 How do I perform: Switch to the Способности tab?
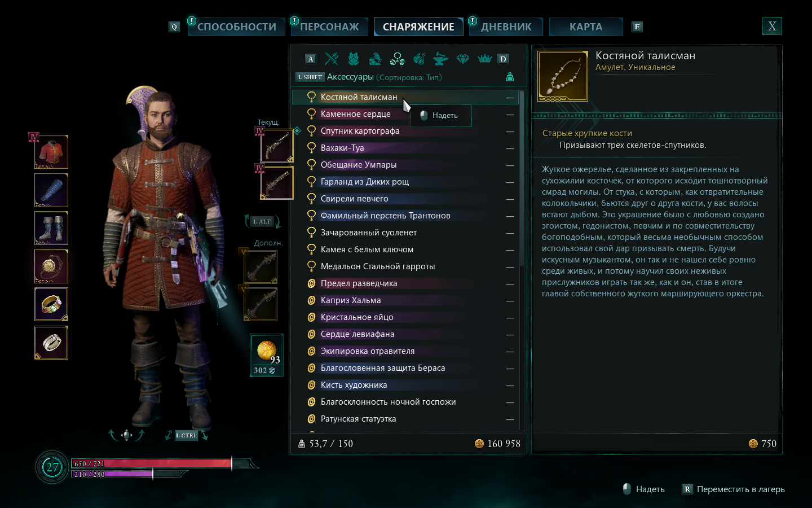coord(237,27)
